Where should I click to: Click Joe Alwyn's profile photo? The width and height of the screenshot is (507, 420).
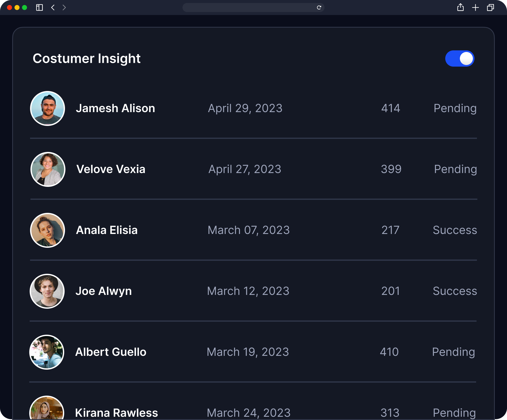click(47, 291)
